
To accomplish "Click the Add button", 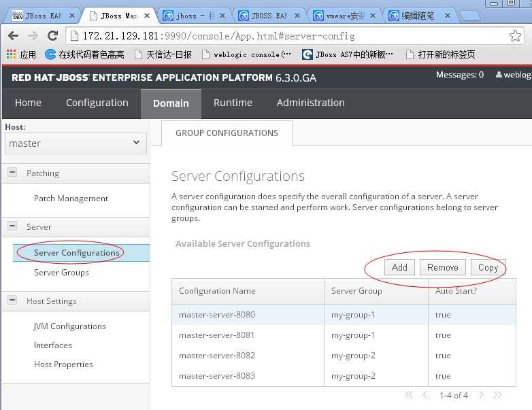I will pos(399,268).
